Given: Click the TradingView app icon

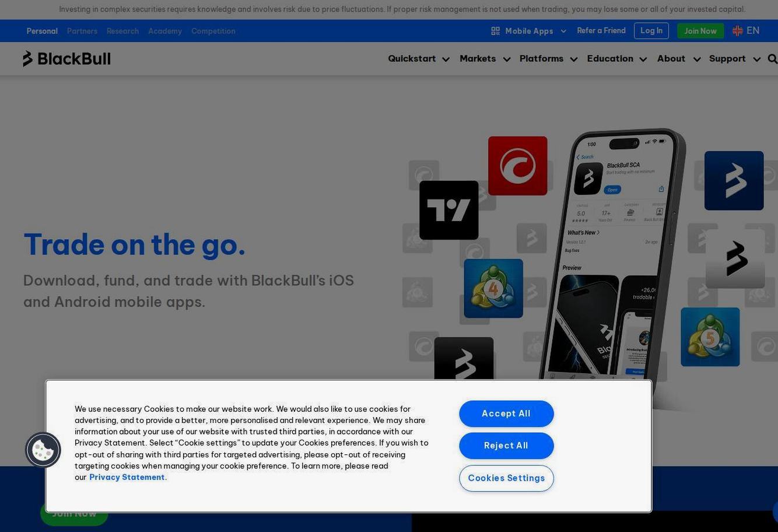Looking at the screenshot, I should coord(449,210).
